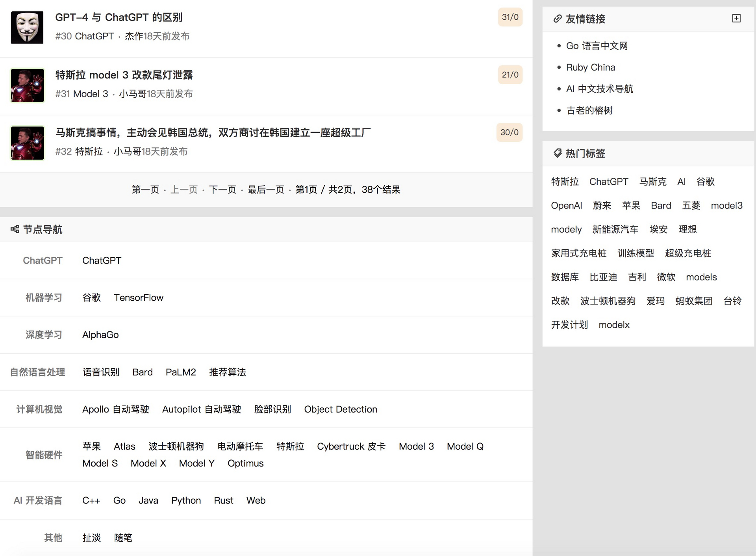
Task: Open Ruby China friend link
Action: pos(591,67)
